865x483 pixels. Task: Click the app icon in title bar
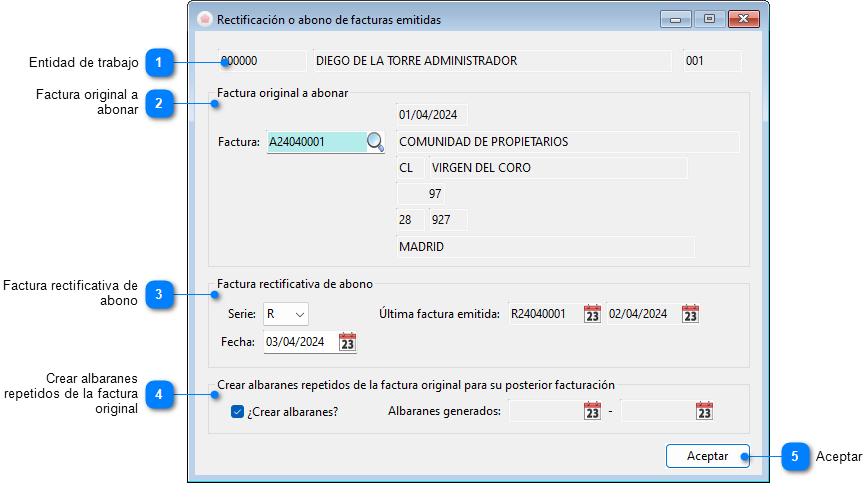click(x=205, y=19)
